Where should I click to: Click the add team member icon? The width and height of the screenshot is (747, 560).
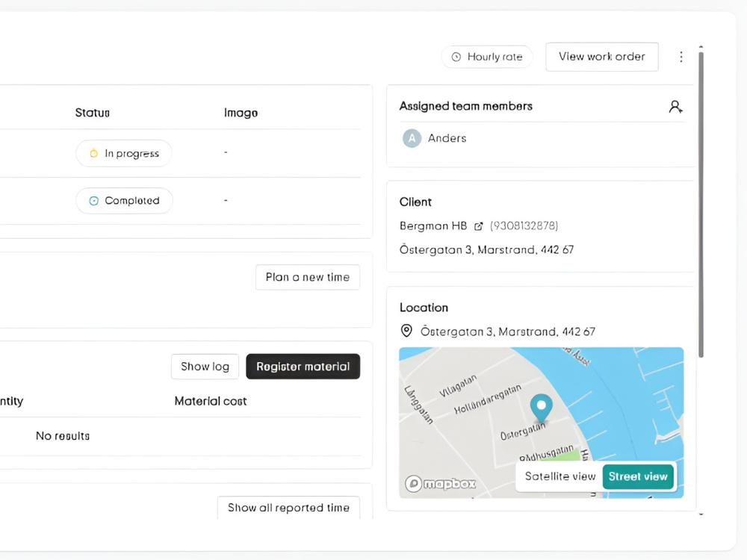coord(675,107)
